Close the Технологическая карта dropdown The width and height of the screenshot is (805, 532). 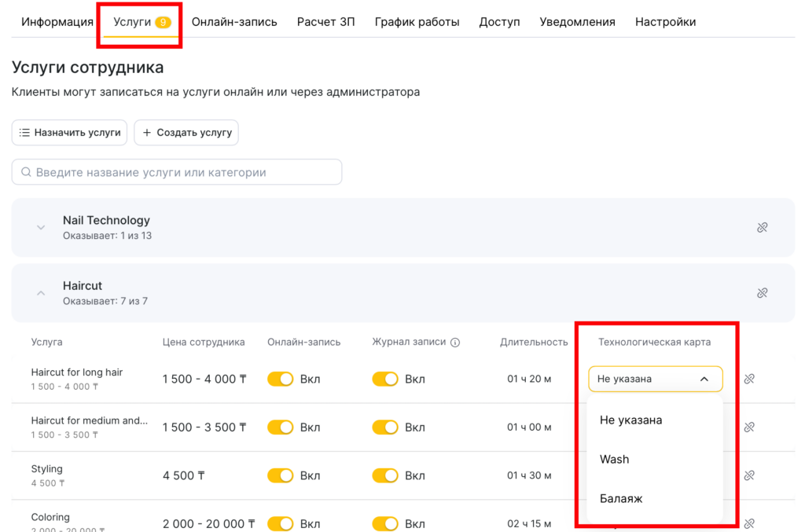[x=704, y=379]
